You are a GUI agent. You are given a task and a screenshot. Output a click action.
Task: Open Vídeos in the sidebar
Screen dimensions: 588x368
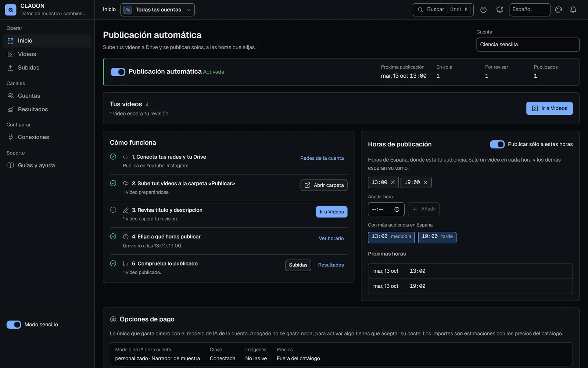tap(47, 54)
